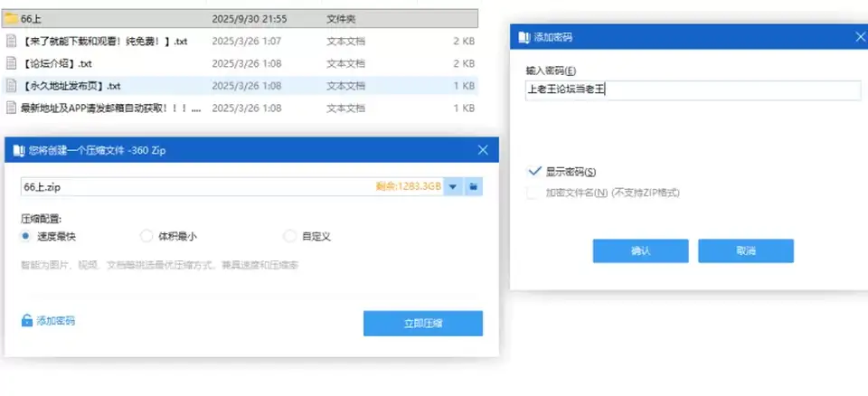Screen dimensions: 868x396
Task: Click the 360 Zip logo in the compress dialog title bar
Action: tap(19, 150)
